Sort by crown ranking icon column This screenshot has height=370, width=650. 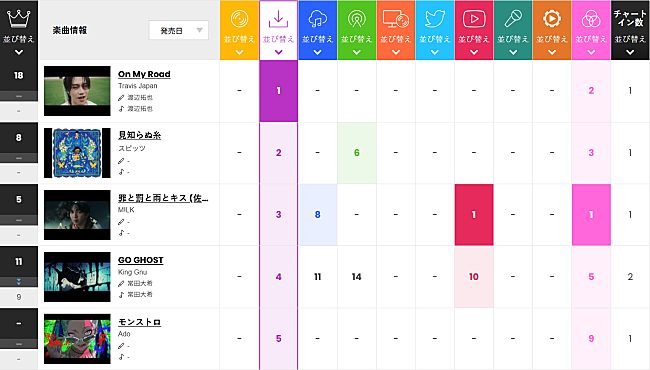coord(19,30)
